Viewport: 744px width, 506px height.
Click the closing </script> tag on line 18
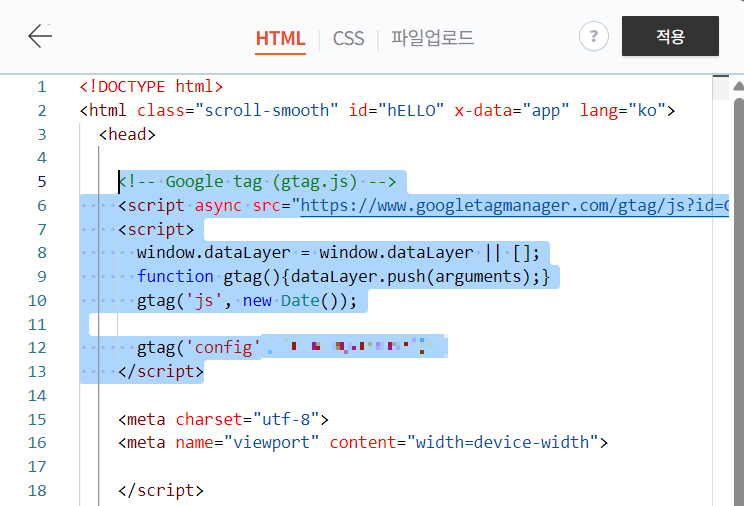[x=161, y=490]
